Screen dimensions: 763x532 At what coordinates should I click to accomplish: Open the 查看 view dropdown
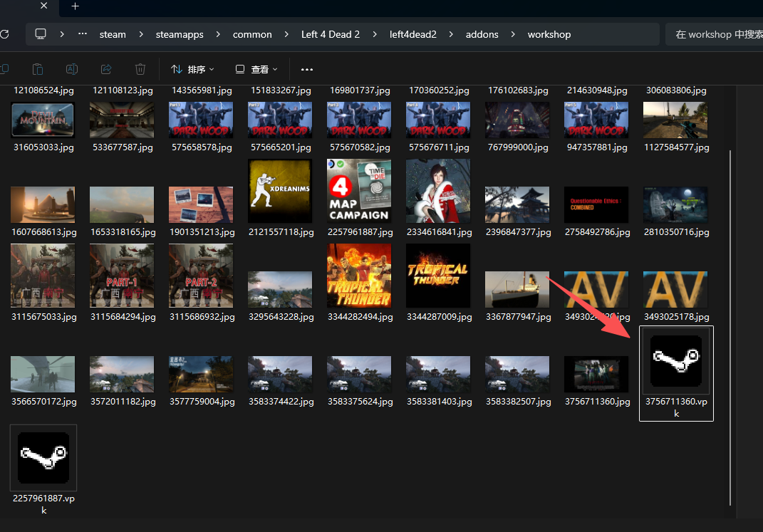[256, 70]
